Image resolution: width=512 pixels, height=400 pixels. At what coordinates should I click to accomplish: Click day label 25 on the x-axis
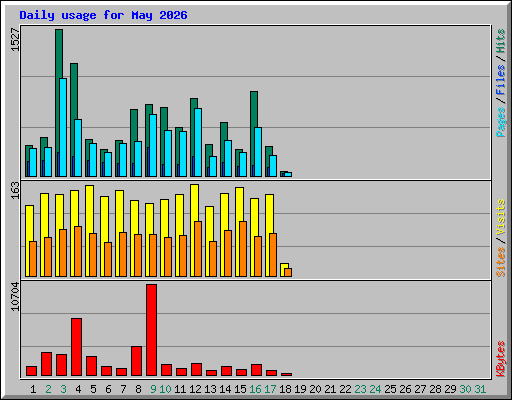click(x=390, y=389)
